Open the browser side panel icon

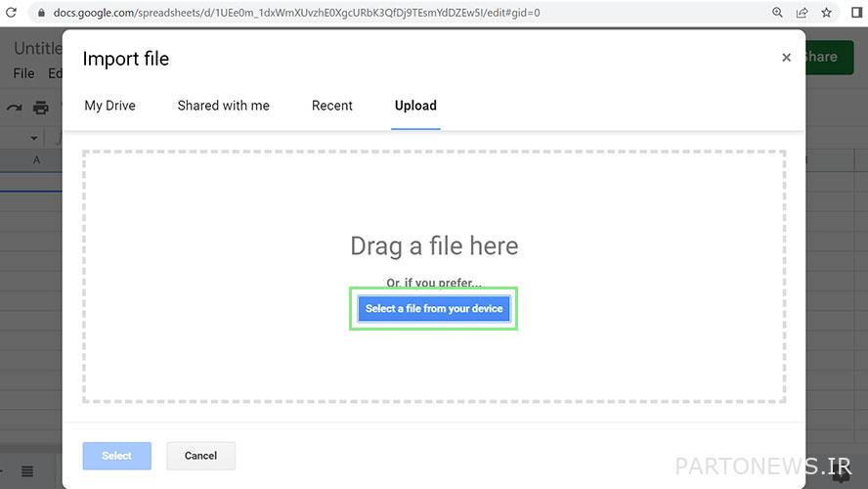click(x=857, y=12)
